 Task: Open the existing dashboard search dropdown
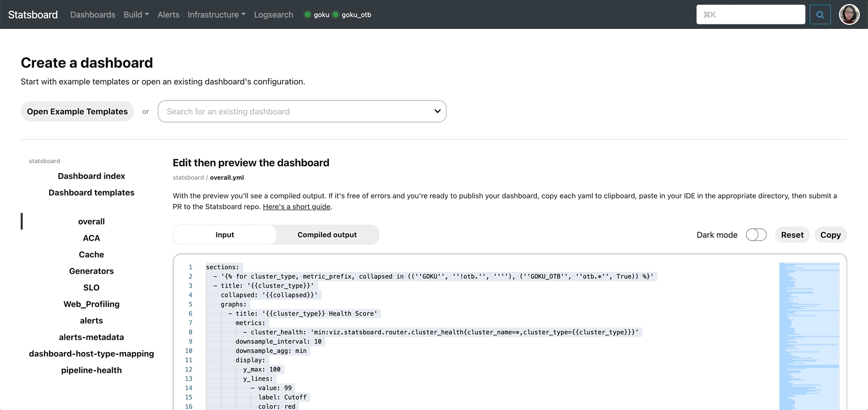[x=302, y=112]
